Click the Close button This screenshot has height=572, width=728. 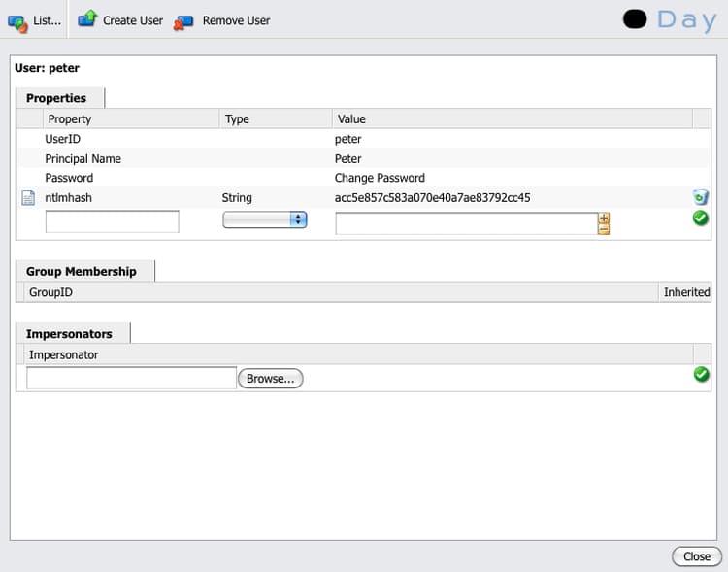(x=696, y=556)
